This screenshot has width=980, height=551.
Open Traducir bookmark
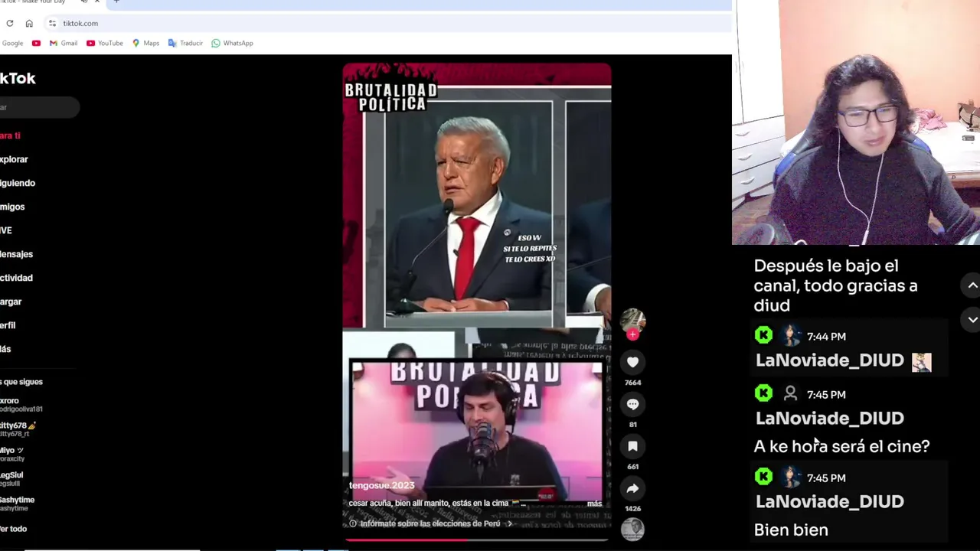[185, 43]
